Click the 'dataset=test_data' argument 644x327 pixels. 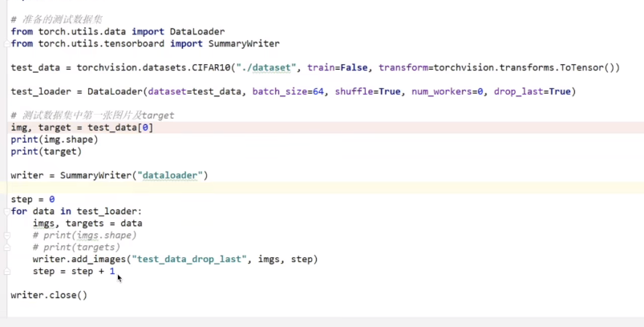coord(195,91)
